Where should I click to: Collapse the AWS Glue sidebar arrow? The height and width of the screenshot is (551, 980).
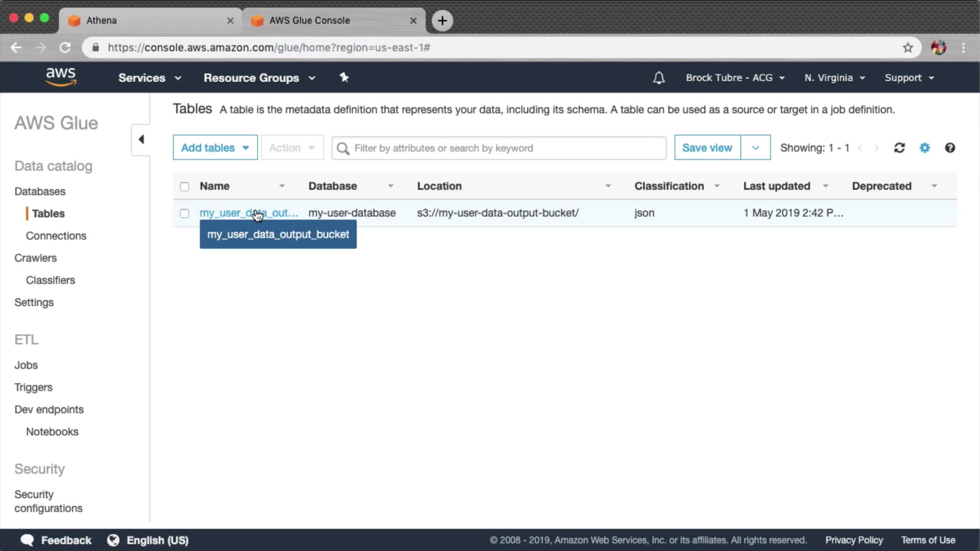tap(141, 139)
